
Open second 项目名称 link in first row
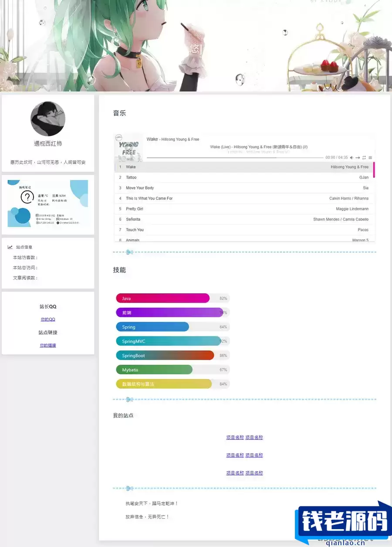[x=254, y=438]
